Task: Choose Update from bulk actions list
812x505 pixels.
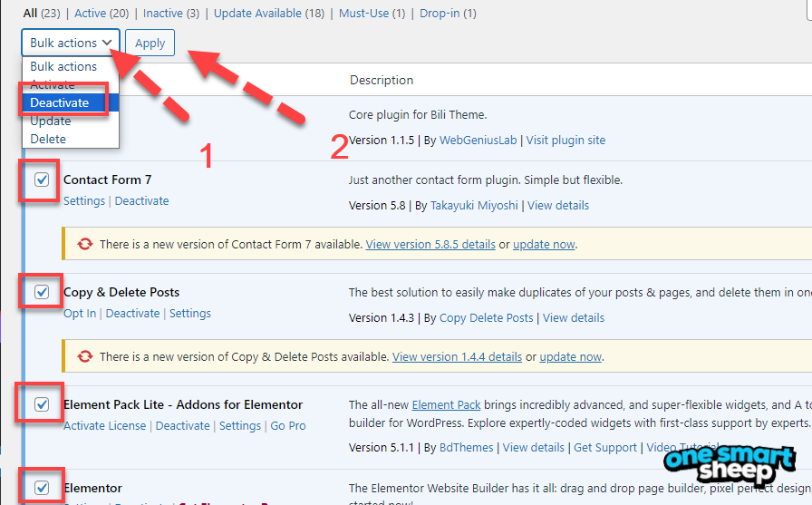Action: [x=71, y=121]
